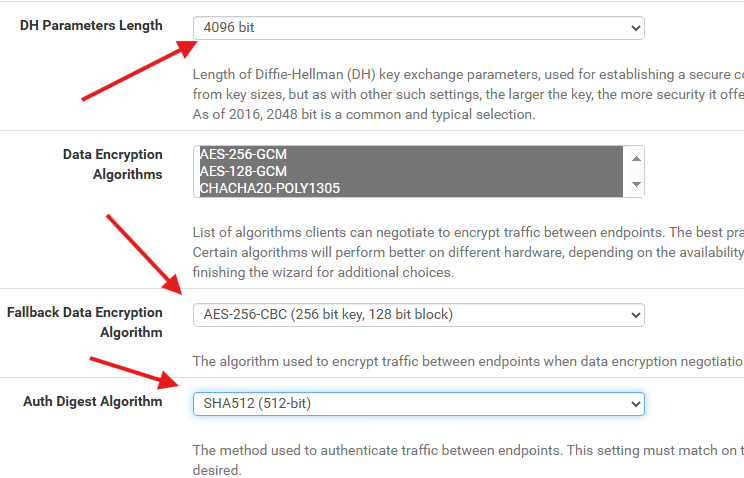Click the chevron on 4096 bit selector
The width and height of the screenshot is (744, 478).
click(x=636, y=28)
